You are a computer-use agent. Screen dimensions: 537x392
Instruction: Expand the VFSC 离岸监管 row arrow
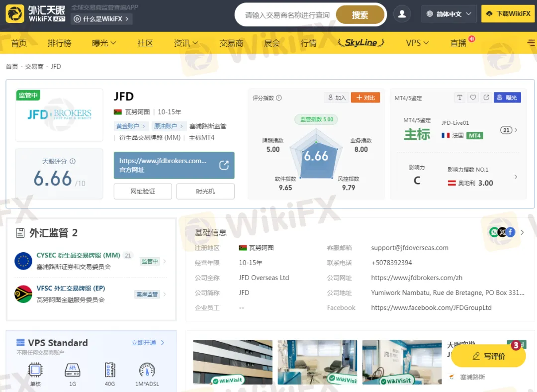click(165, 294)
